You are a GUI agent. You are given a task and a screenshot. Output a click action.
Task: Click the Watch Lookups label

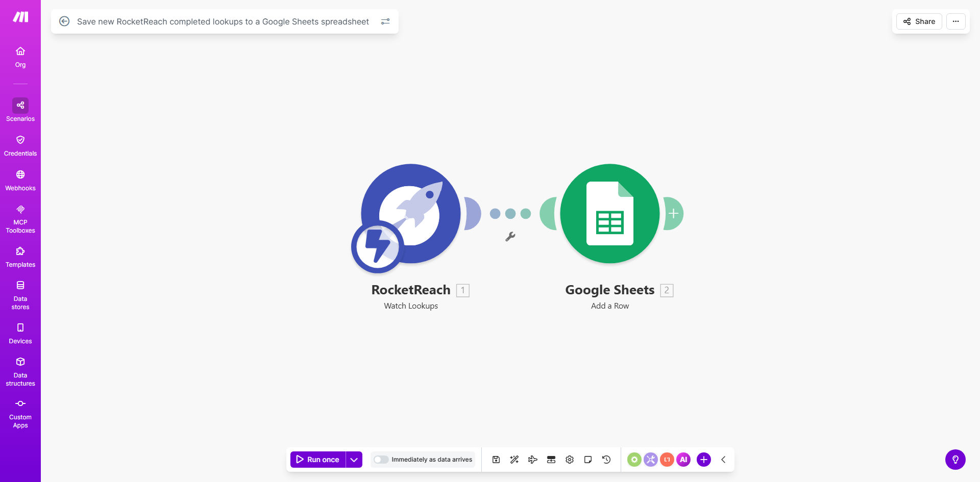411,306
